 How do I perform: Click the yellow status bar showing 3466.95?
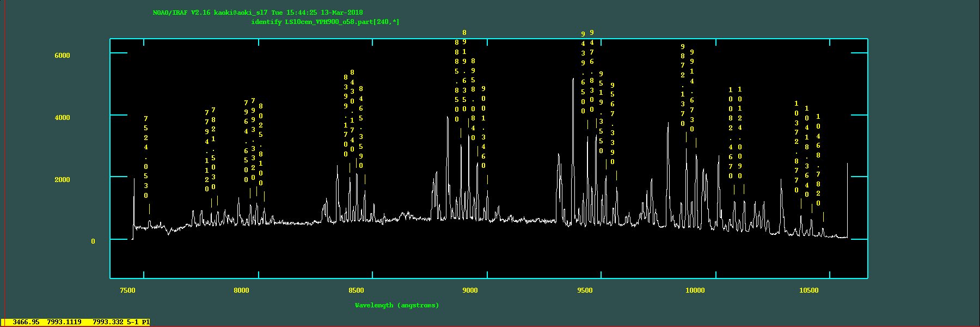[76, 322]
